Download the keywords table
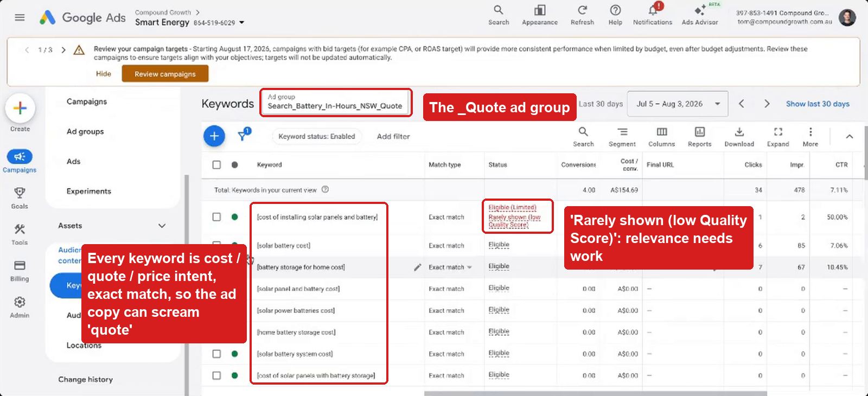 click(739, 137)
